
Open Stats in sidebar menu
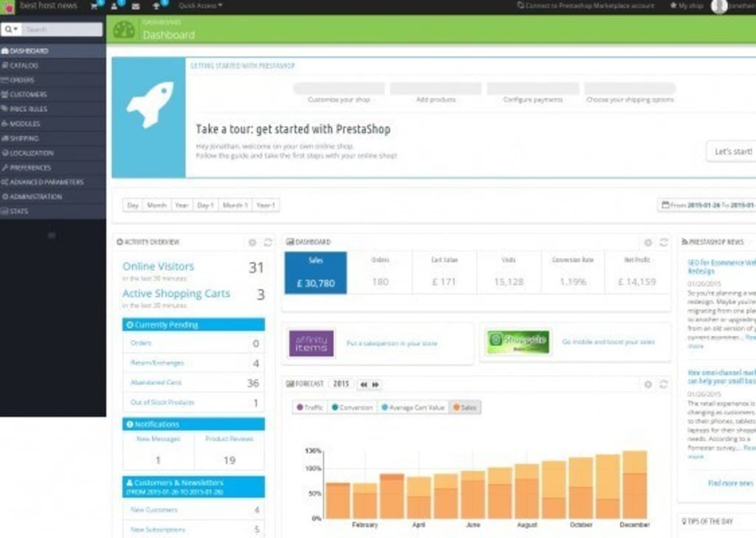[x=53, y=211]
